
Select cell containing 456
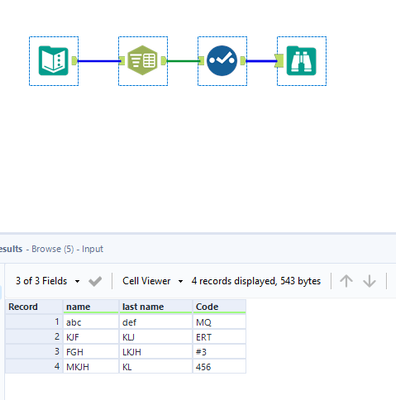click(x=219, y=366)
